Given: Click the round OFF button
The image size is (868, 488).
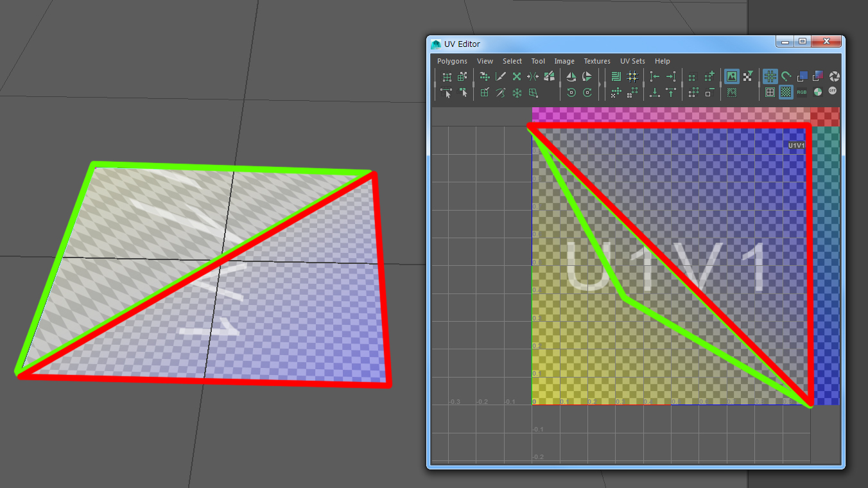Looking at the screenshot, I should tap(833, 91).
